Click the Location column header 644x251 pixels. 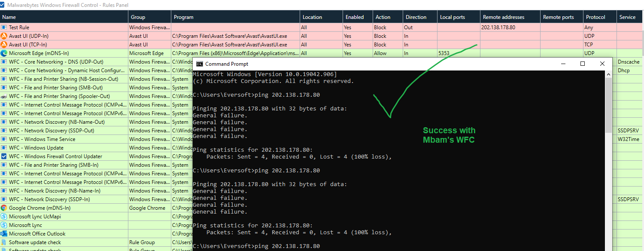[321, 17]
